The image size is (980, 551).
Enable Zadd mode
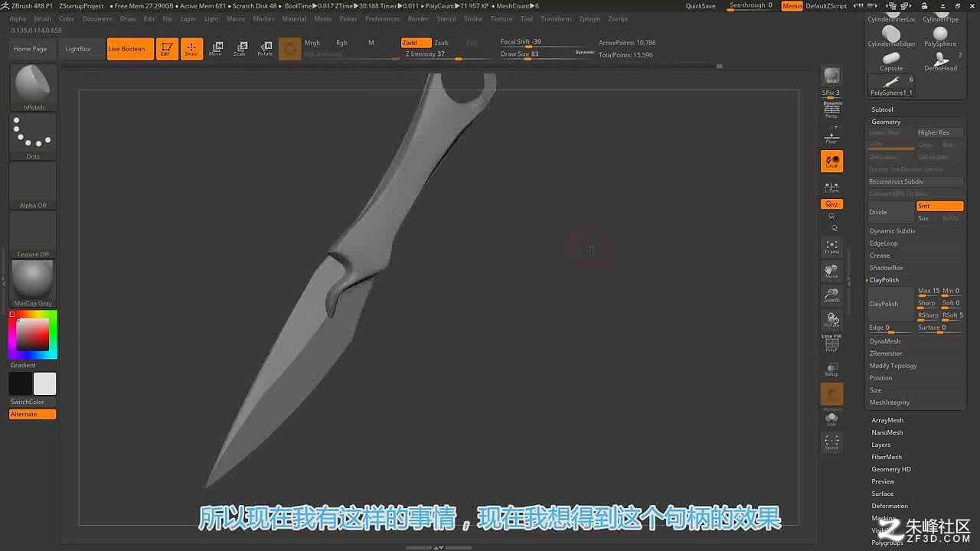click(415, 42)
